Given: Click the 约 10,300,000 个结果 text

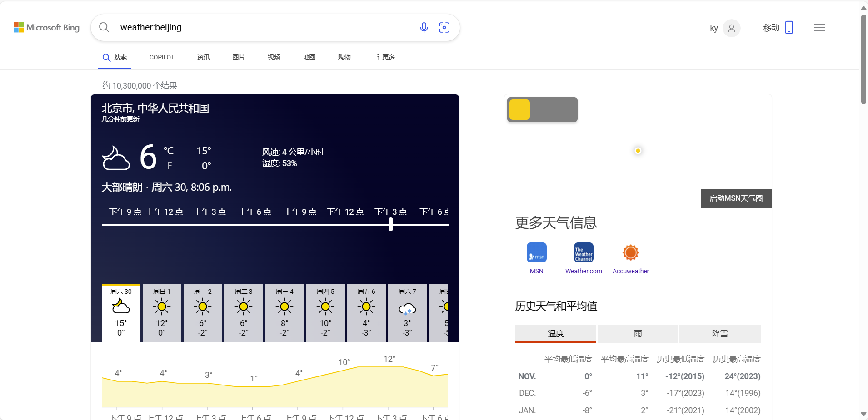Looking at the screenshot, I should coord(140,85).
